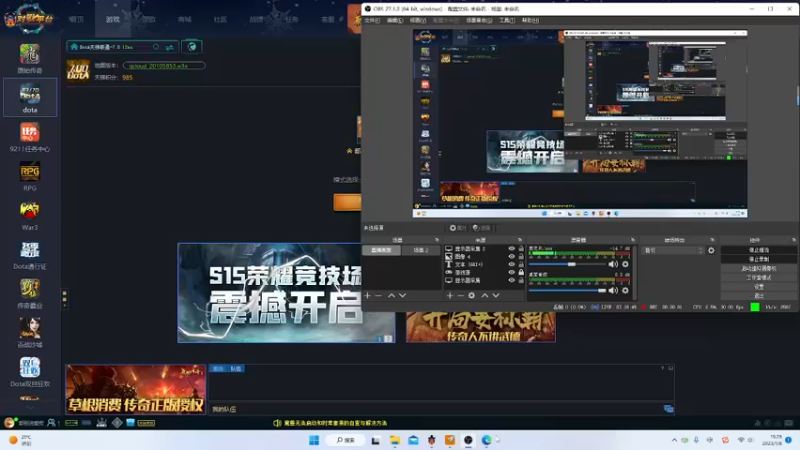Start the virtual camera in OBS controls
800x450 pixels.
[x=759, y=268]
